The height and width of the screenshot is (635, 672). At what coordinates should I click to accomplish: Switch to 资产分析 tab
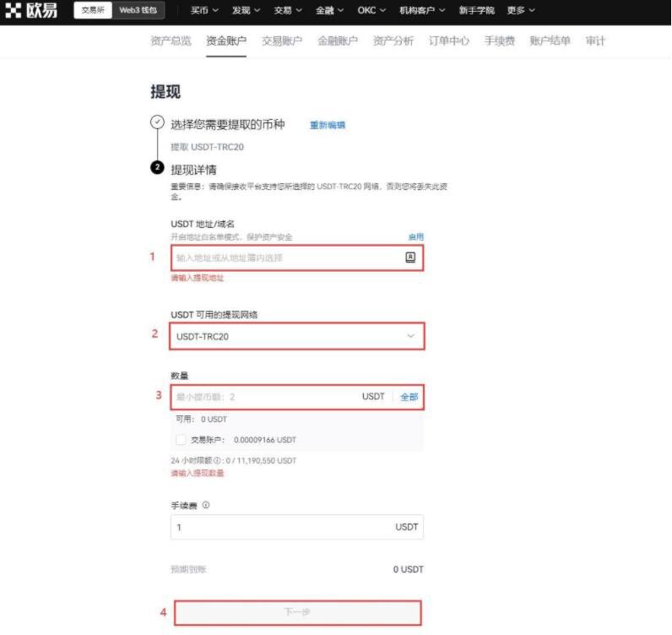(393, 41)
